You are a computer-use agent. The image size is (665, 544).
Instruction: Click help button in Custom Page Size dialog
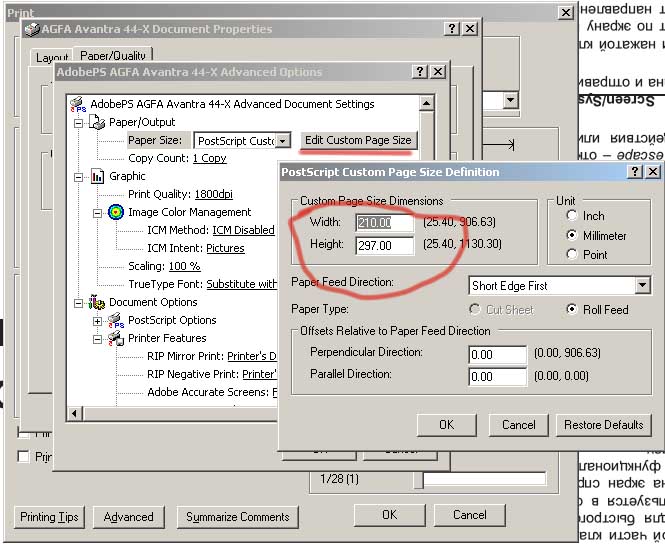click(x=635, y=172)
